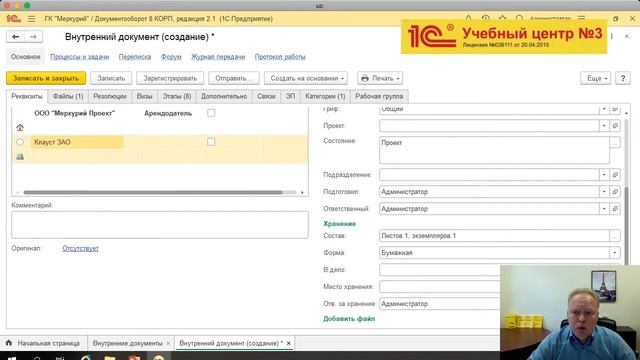Open link icon next to Подготовил field
The width and height of the screenshot is (640, 360).
tap(615, 191)
